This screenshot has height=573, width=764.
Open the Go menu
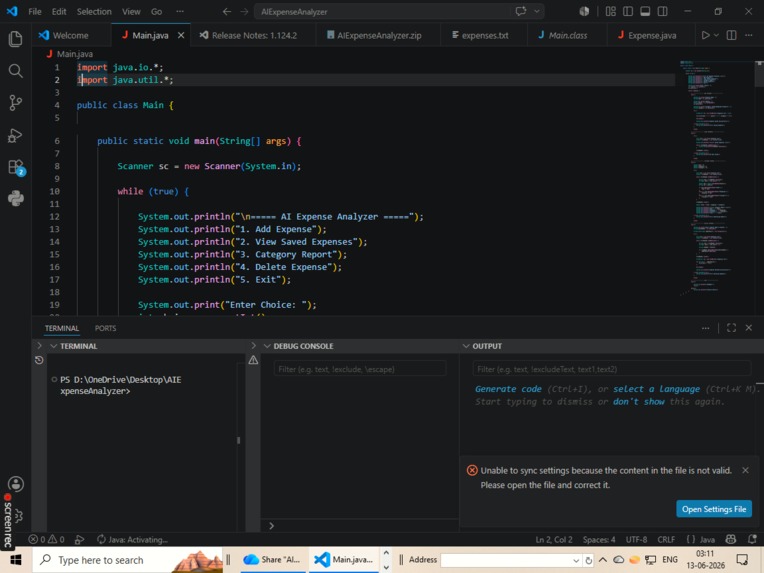156,11
